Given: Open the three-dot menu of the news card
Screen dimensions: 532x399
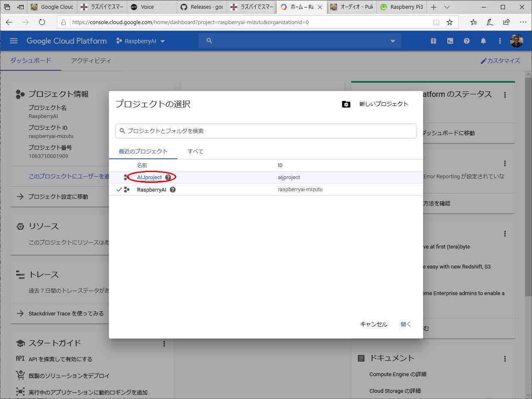Looking at the screenshot, I should click(x=505, y=234).
